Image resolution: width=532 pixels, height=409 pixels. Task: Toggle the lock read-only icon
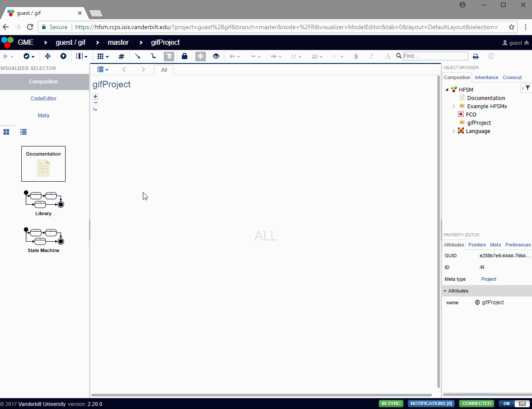[x=185, y=56]
